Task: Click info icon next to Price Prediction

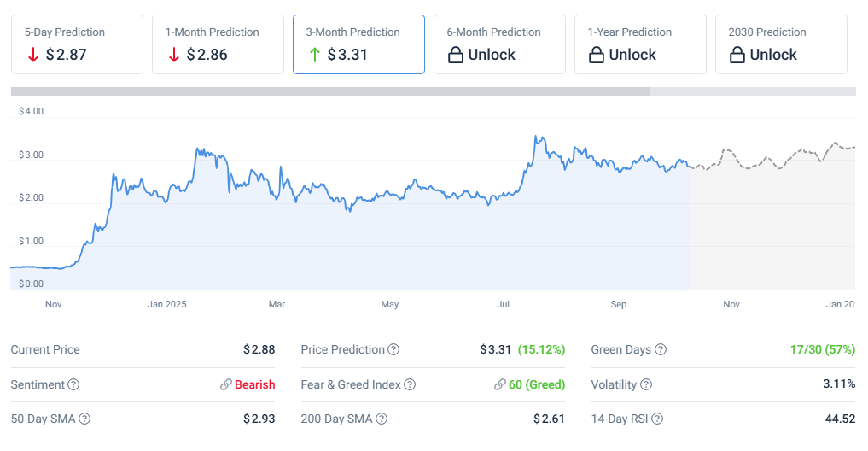Action: click(x=393, y=350)
